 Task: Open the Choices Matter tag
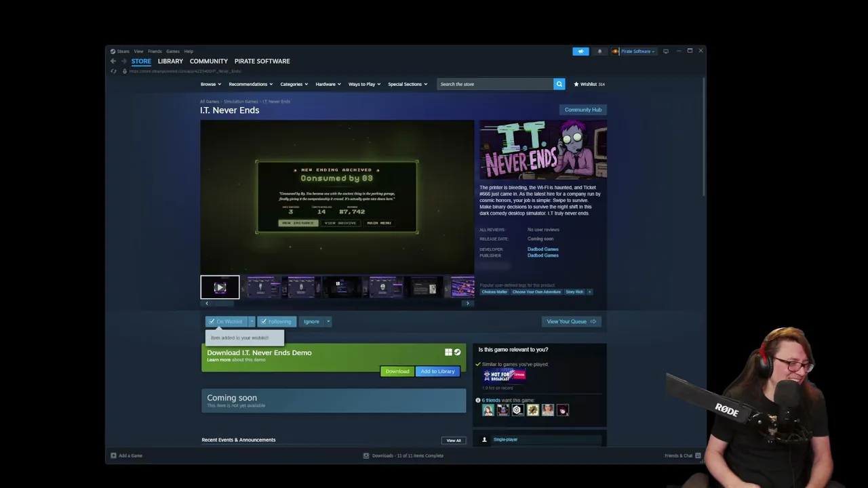pos(494,292)
